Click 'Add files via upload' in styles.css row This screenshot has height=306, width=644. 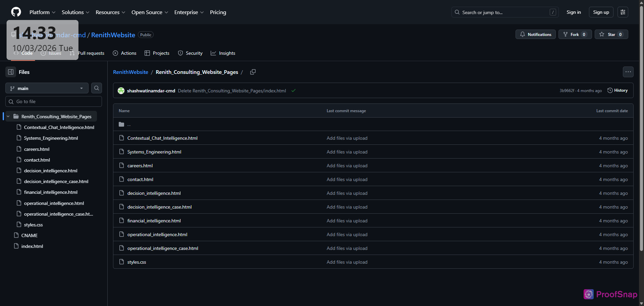[347, 262]
